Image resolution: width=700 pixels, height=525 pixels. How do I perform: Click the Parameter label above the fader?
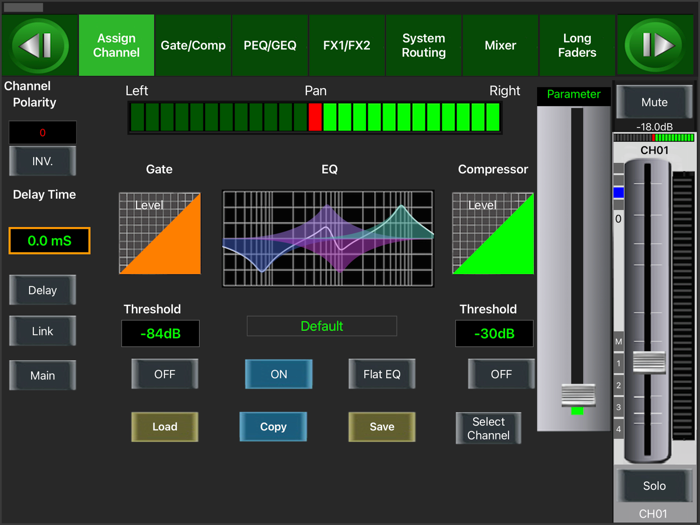[574, 94]
